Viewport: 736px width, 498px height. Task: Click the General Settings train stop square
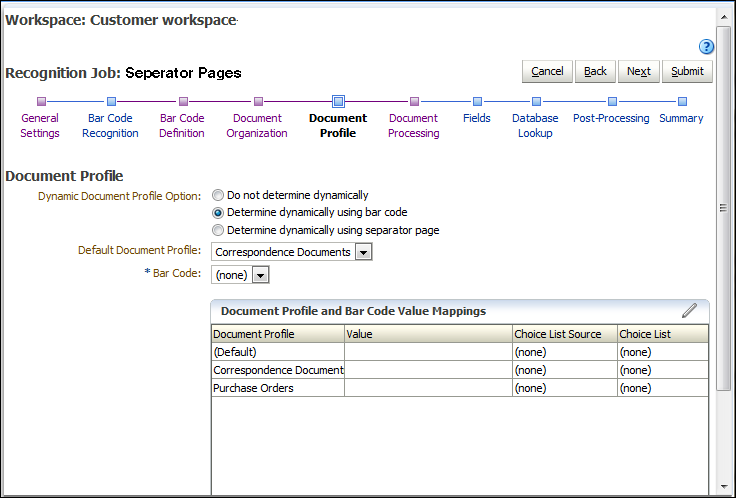(x=41, y=101)
